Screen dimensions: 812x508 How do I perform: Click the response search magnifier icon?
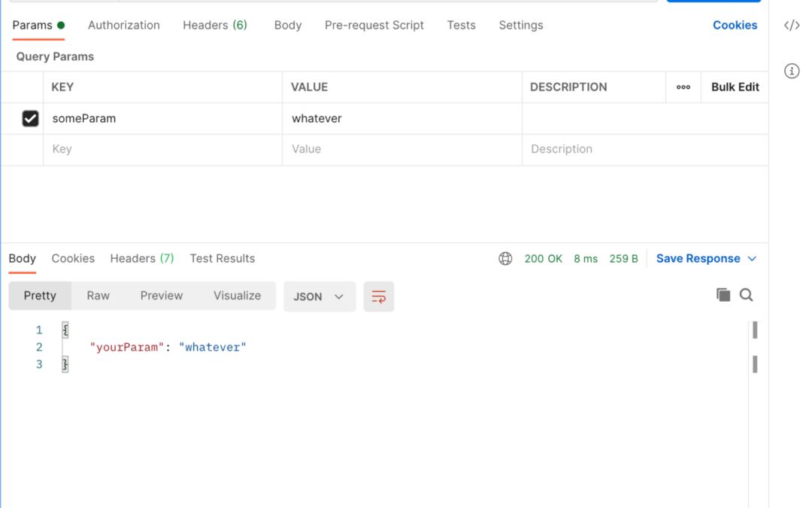[x=747, y=295]
